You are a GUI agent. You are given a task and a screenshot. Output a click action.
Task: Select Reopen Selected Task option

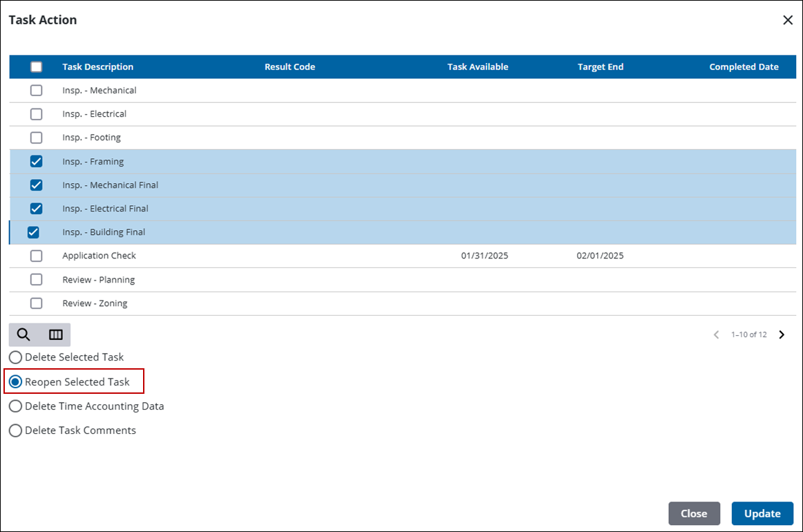[x=15, y=382]
